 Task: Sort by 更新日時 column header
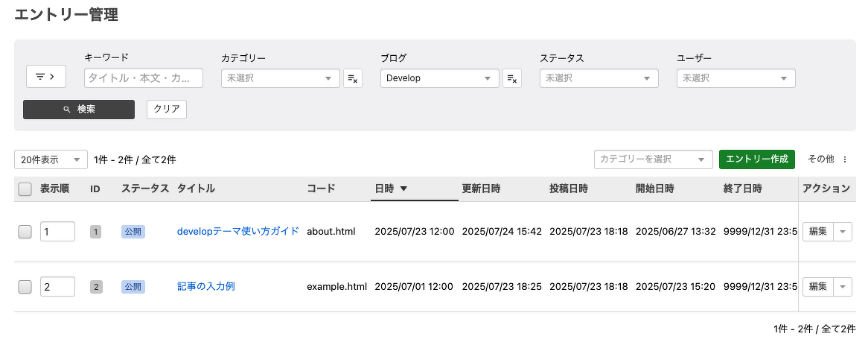(481, 189)
